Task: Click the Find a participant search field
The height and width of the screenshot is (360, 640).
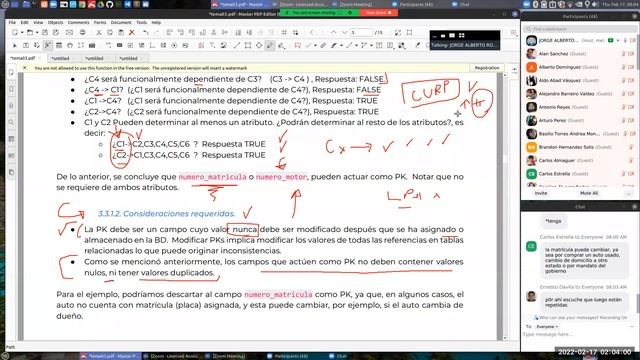Action: point(580,29)
